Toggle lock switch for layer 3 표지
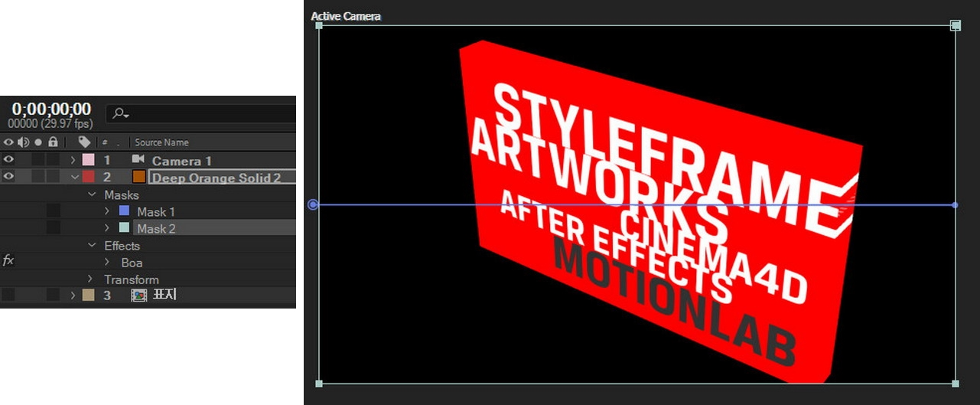980x405 pixels. (53, 295)
